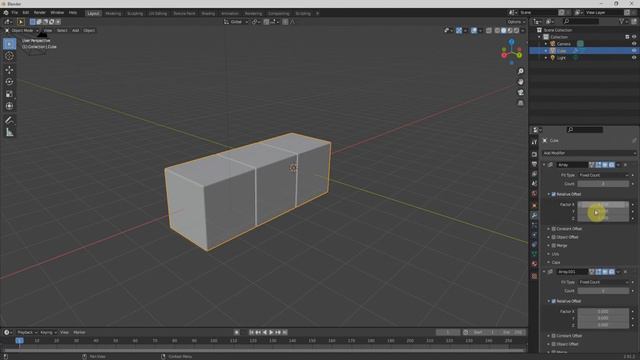Open the Material properties tab icon
This screenshot has height=360, width=640.
[534, 264]
